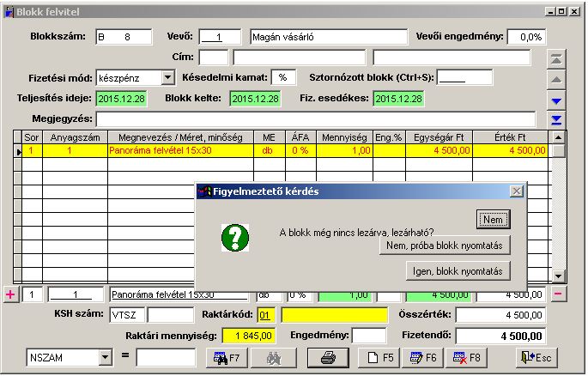Click the pink plus add-row button
Image resolution: width=588 pixels, height=376 pixels.
pos(10,294)
